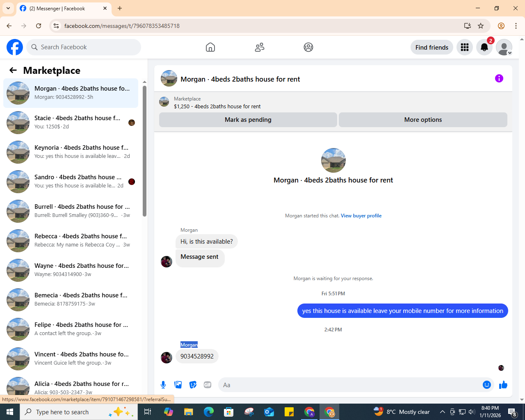Open Chrome three-dot menu
The height and width of the screenshot is (420, 525).
tap(516, 26)
